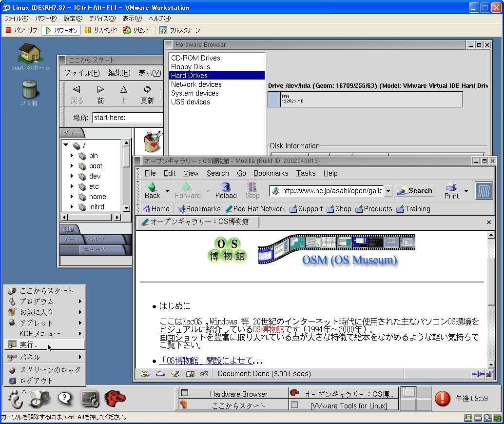Screen dimensions: 504x424
Task: Select the 実行... menu entry
Action: tap(29, 345)
